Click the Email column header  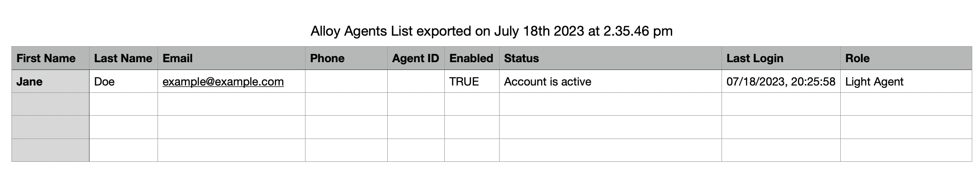tap(231, 58)
